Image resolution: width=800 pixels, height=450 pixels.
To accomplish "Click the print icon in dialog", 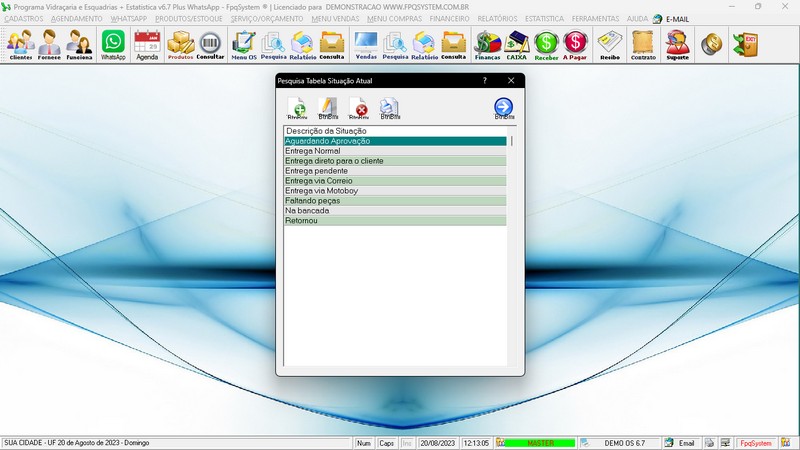I will (x=390, y=108).
